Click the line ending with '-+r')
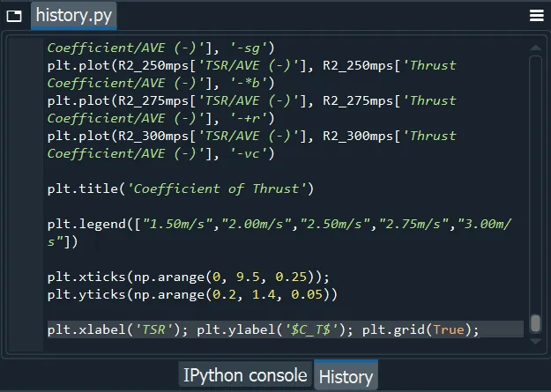551x392 pixels. [161, 118]
